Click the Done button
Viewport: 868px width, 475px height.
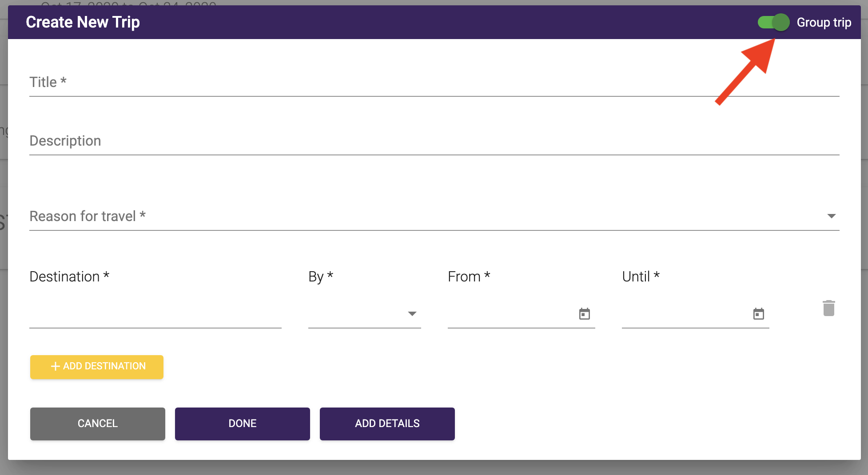tap(242, 424)
